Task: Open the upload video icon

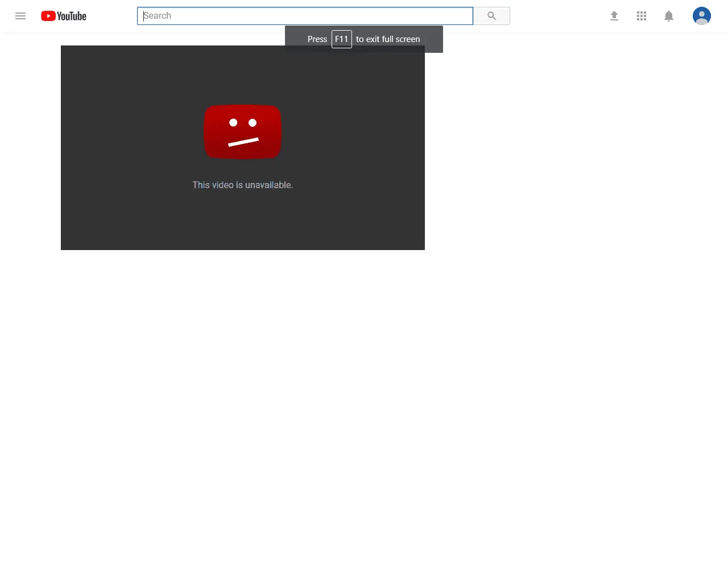Action: click(614, 16)
